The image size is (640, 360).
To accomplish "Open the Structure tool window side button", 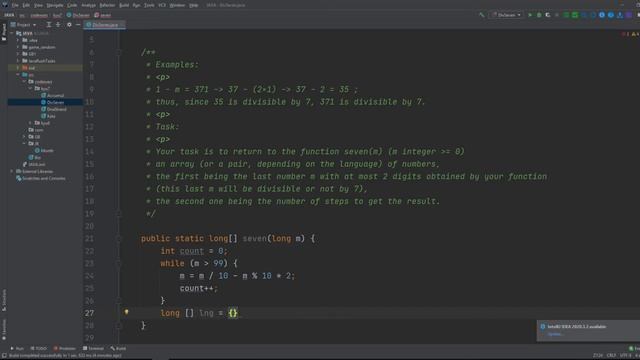I will [4, 300].
